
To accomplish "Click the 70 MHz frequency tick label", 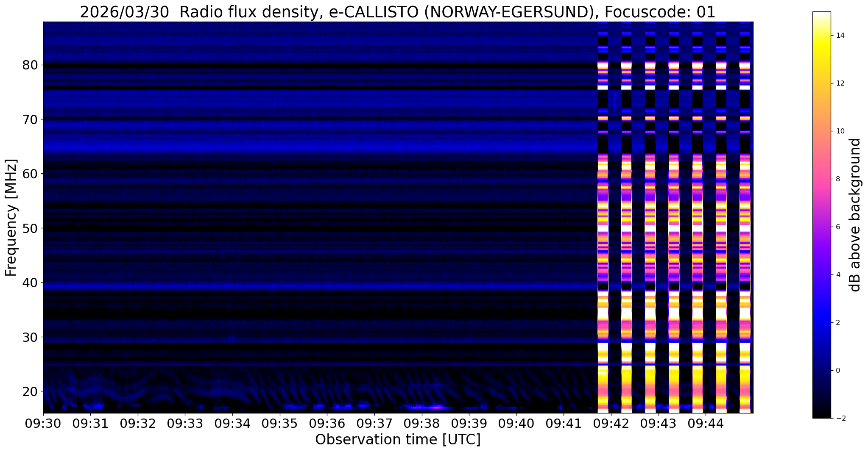I will [x=31, y=119].
